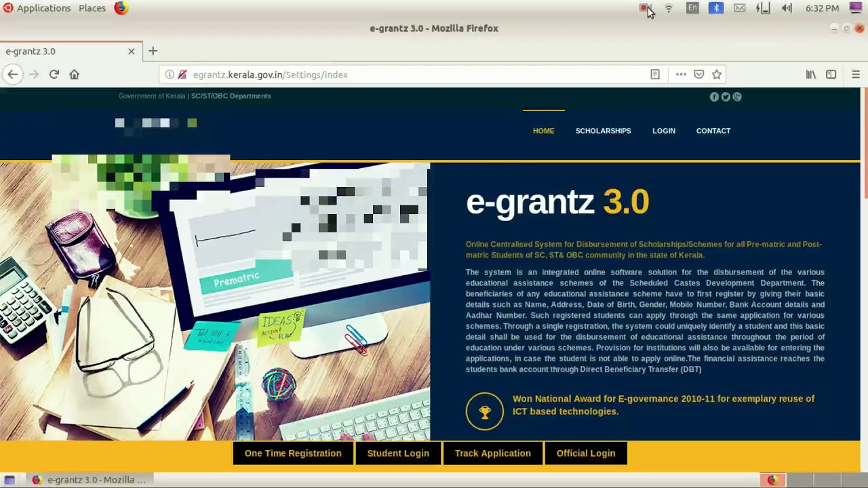868x488 pixels.
Task: Open volume indicator in system tray
Action: (x=787, y=8)
